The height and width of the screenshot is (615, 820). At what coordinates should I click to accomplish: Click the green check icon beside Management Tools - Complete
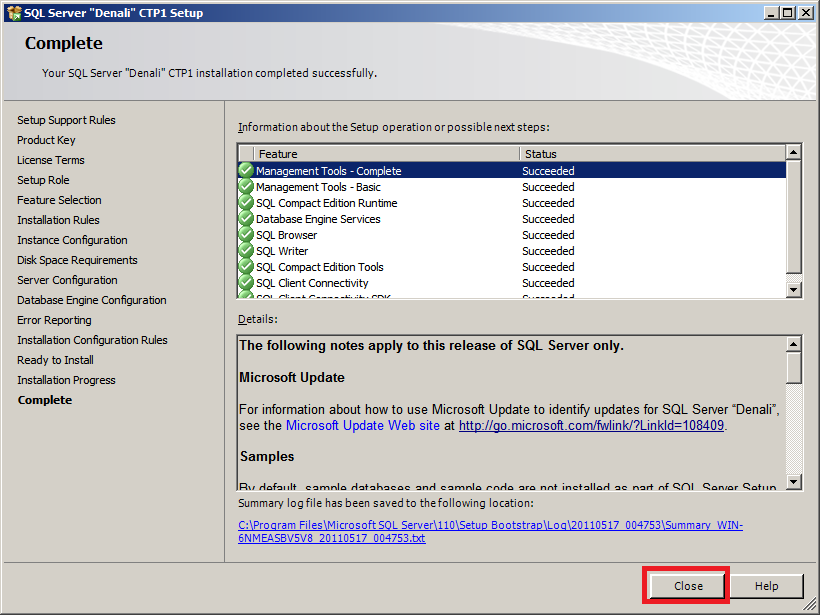click(x=246, y=170)
